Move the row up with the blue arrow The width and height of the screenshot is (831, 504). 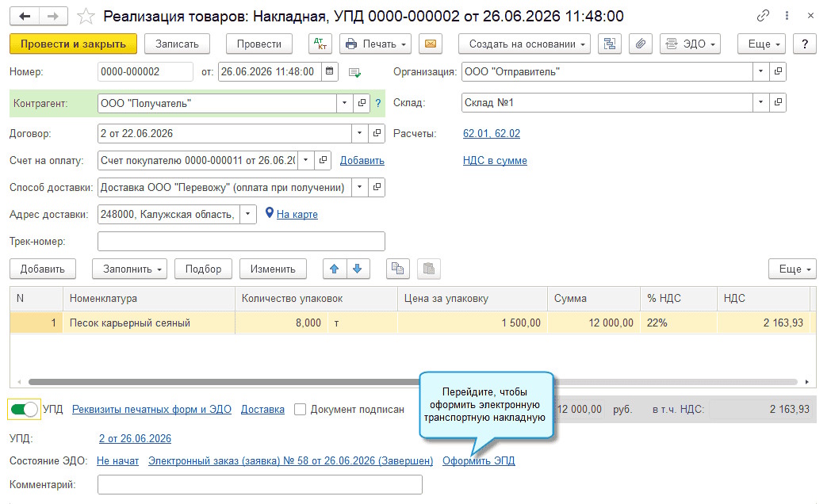point(335,269)
